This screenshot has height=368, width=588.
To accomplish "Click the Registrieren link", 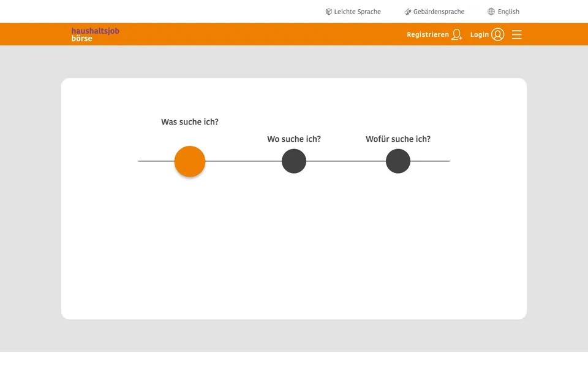I will [428, 34].
